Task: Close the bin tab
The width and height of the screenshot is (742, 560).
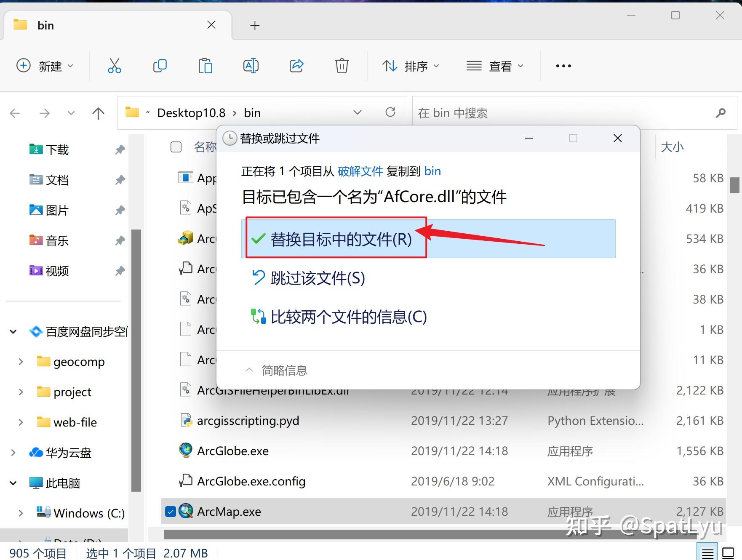Action: (211, 25)
